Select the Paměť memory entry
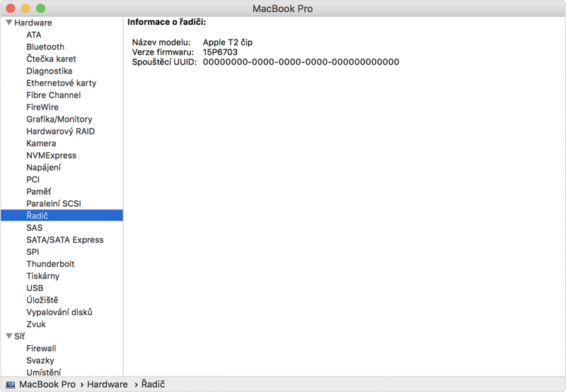Screen dimensions: 566x392 pos(38,191)
